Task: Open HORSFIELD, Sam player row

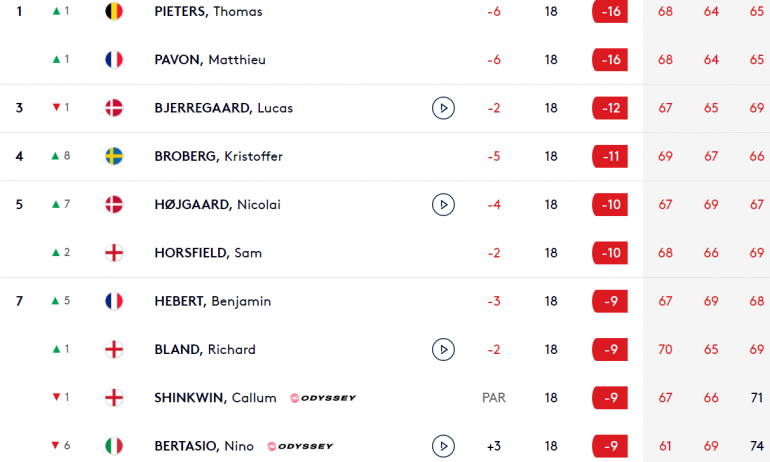Action: (x=385, y=253)
